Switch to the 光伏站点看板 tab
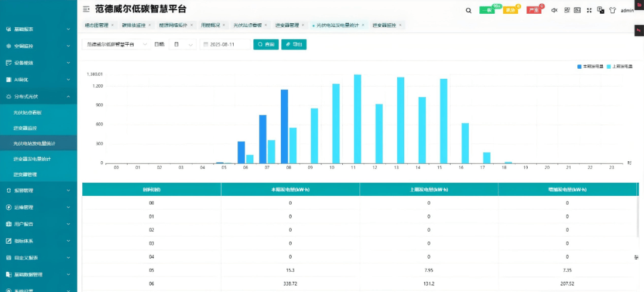 247,25
